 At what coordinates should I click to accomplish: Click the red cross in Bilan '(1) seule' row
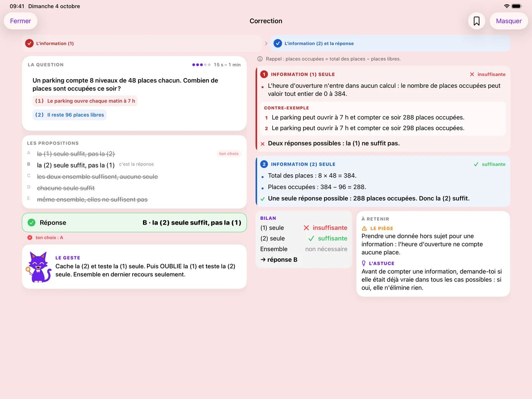coord(306,228)
